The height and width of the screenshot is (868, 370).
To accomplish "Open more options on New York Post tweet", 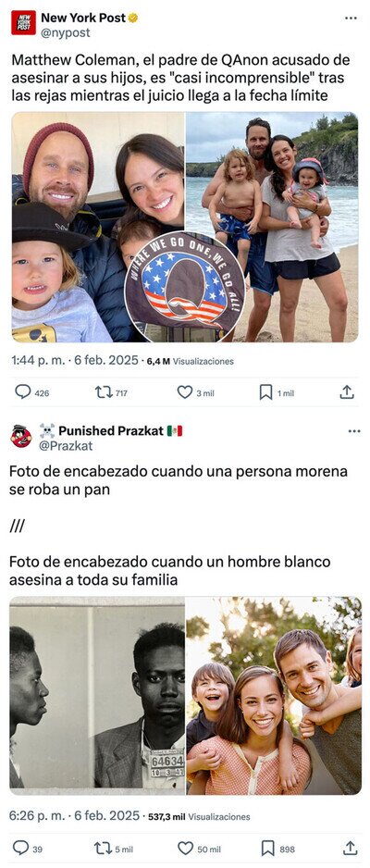I will [x=351, y=19].
